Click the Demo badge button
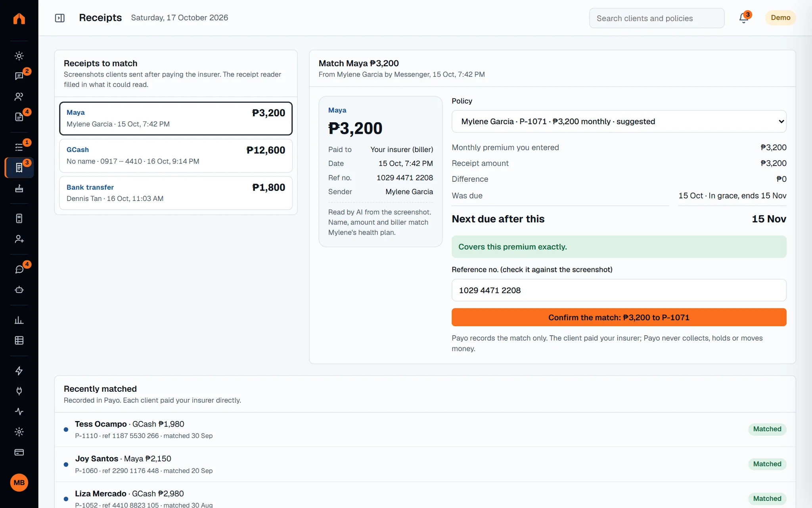This screenshot has width=812, height=508. 780,18
